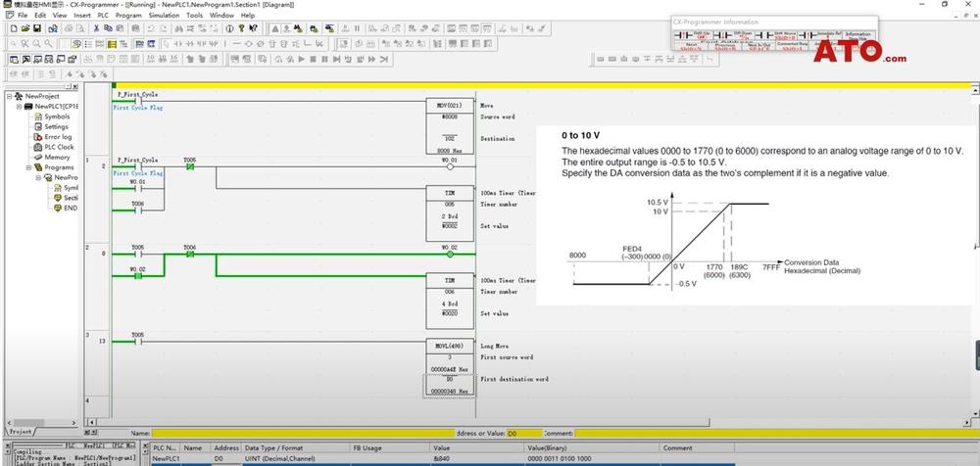
Task: Click the MOV(021) instruction block
Action: click(x=450, y=126)
